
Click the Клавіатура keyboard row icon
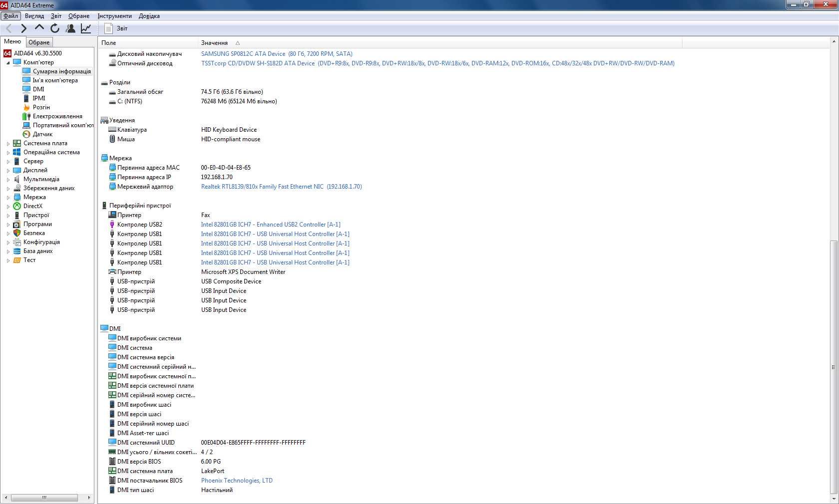[112, 130]
